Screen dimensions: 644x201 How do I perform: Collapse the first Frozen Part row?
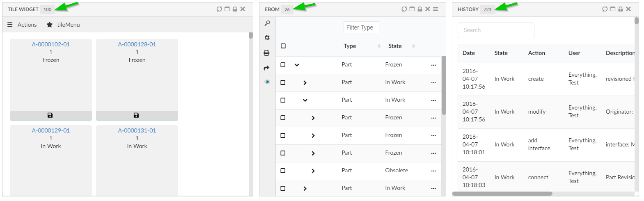tap(297, 65)
